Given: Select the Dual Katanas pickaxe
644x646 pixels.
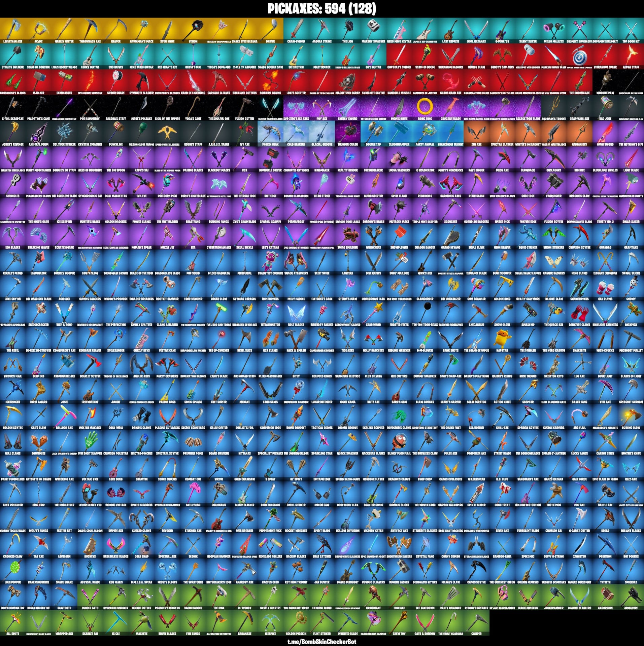Looking at the screenshot, I should (x=476, y=31).
